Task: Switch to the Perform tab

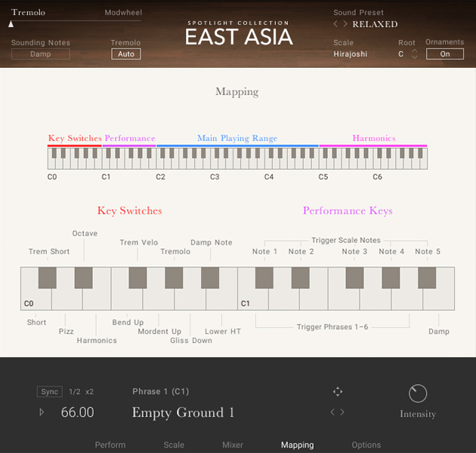Action: pos(110,445)
